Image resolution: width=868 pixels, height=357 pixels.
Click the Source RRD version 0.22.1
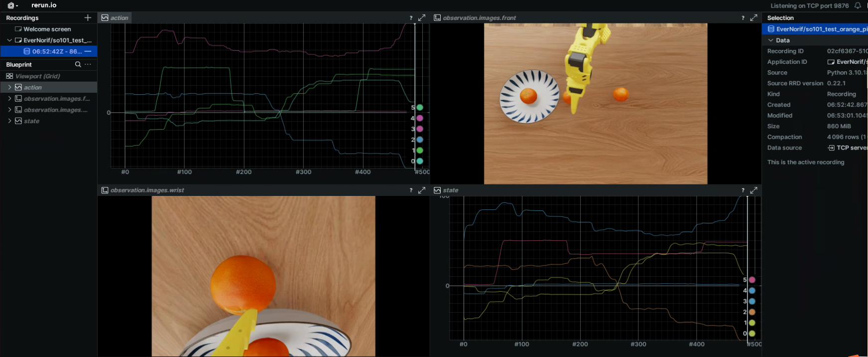pos(836,83)
